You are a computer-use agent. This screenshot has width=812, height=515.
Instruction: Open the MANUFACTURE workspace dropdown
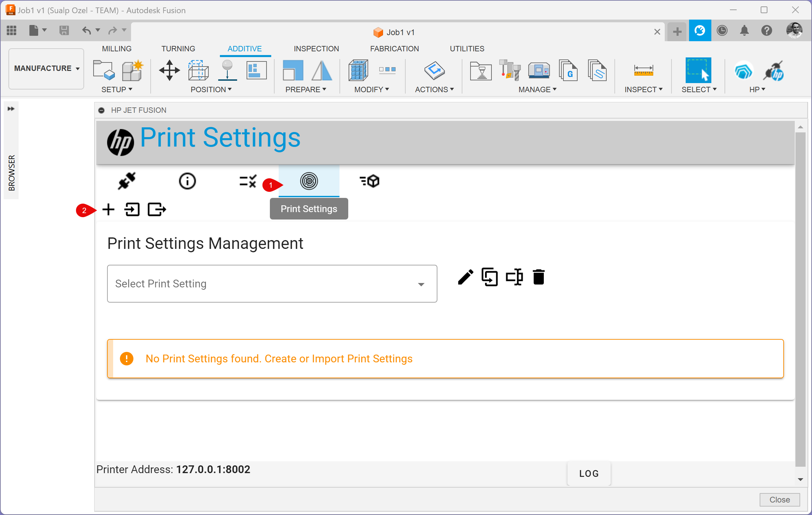(x=46, y=69)
